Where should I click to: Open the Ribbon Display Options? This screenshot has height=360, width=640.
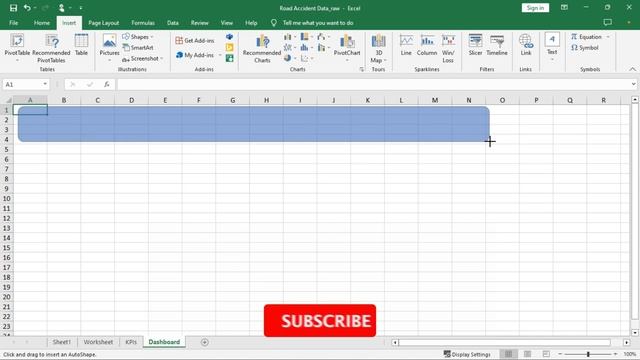coord(564,8)
